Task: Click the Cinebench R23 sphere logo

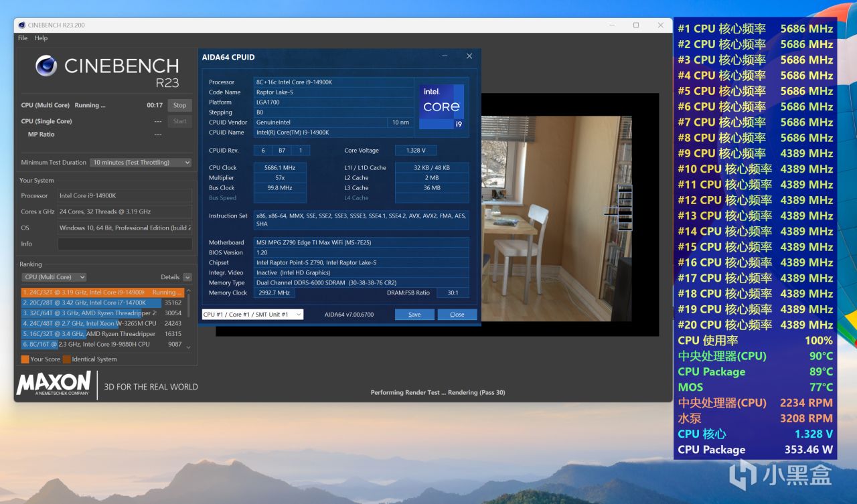Action: (x=46, y=66)
